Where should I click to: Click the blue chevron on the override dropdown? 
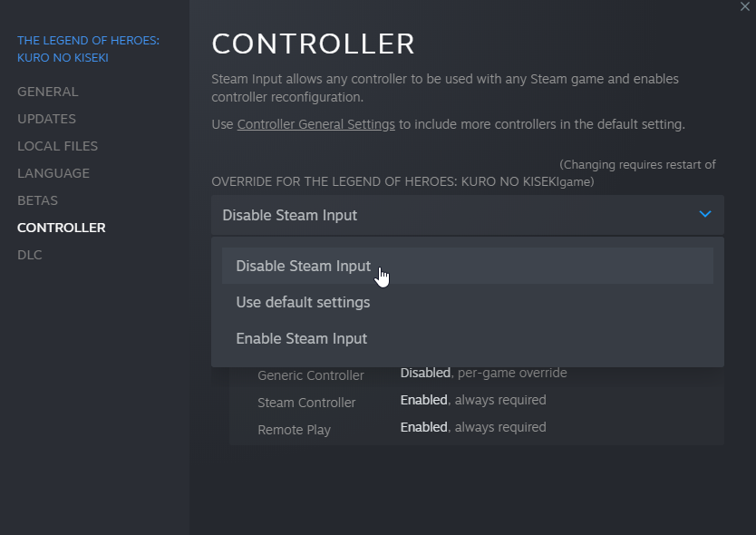[x=705, y=215]
